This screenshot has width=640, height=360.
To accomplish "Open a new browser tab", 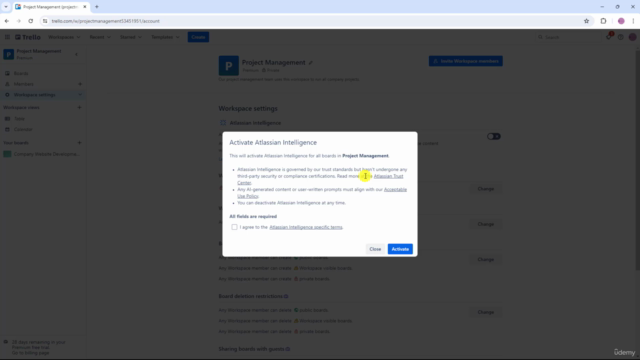I will click(97, 7).
